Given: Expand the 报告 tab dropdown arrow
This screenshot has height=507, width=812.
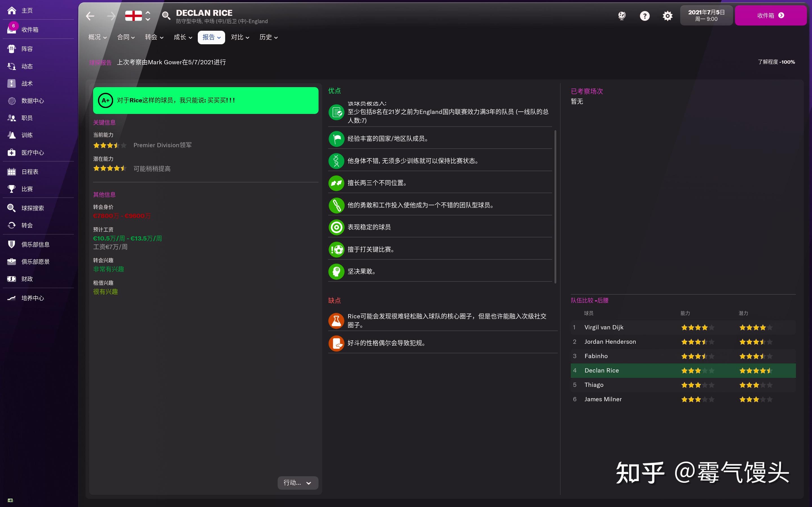Looking at the screenshot, I should pos(219,38).
